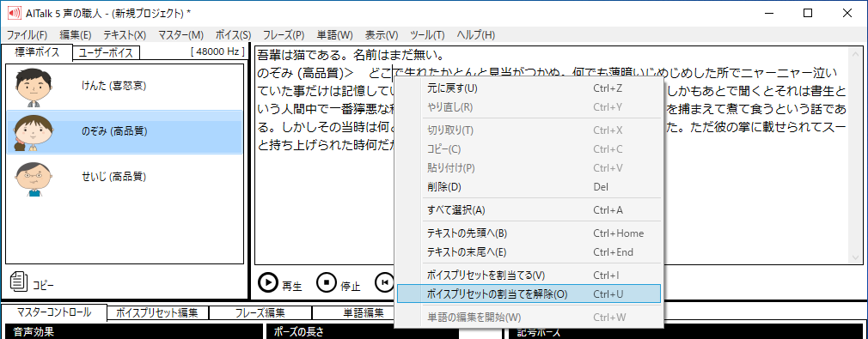This screenshot has width=868, height=339.
Task: Open the マスター(M) menu
Action: (x=181, y=35)
